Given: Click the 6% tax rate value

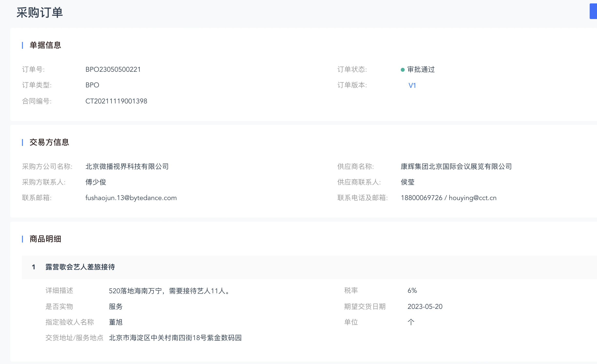Looking at the screenshot, I should (x=412, y=290).
